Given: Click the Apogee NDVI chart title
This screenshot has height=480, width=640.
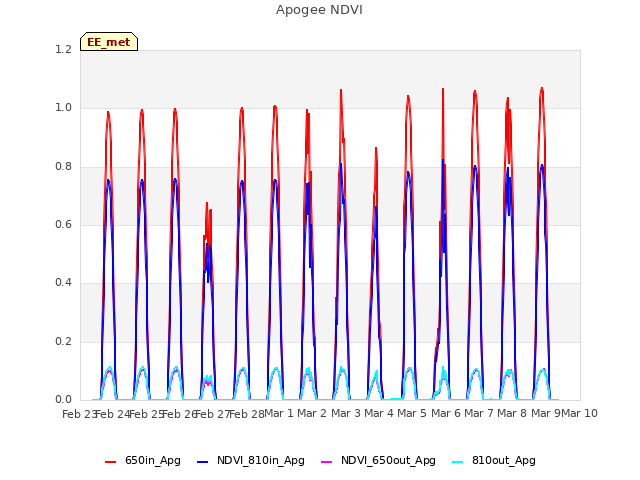Looking at the screenshot, I should pos(319,10).
